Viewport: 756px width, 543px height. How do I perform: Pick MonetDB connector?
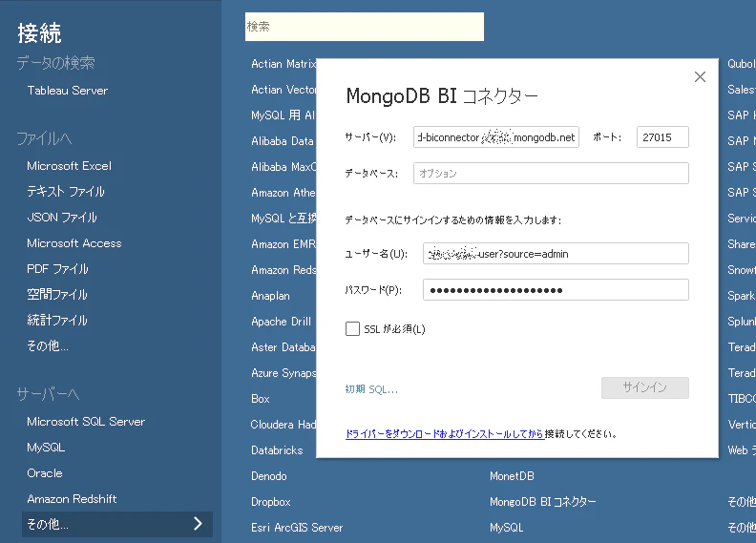(512, 476)
